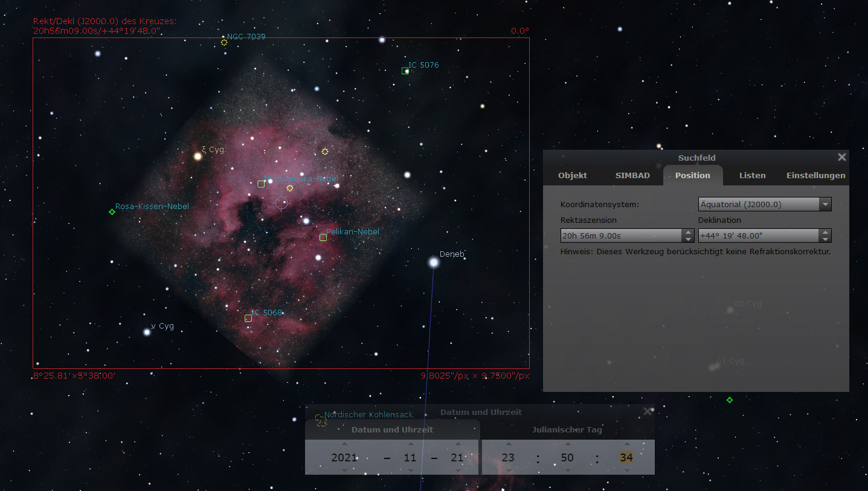Switch to the Julianischer Tag tab
This screenshot has width=868, height=491.
coord(567,429)
